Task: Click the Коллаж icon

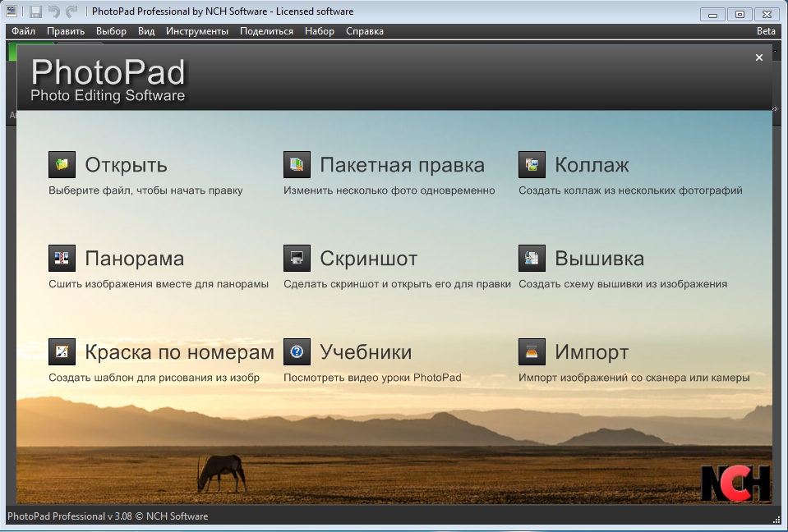Action: coord(532,165)
